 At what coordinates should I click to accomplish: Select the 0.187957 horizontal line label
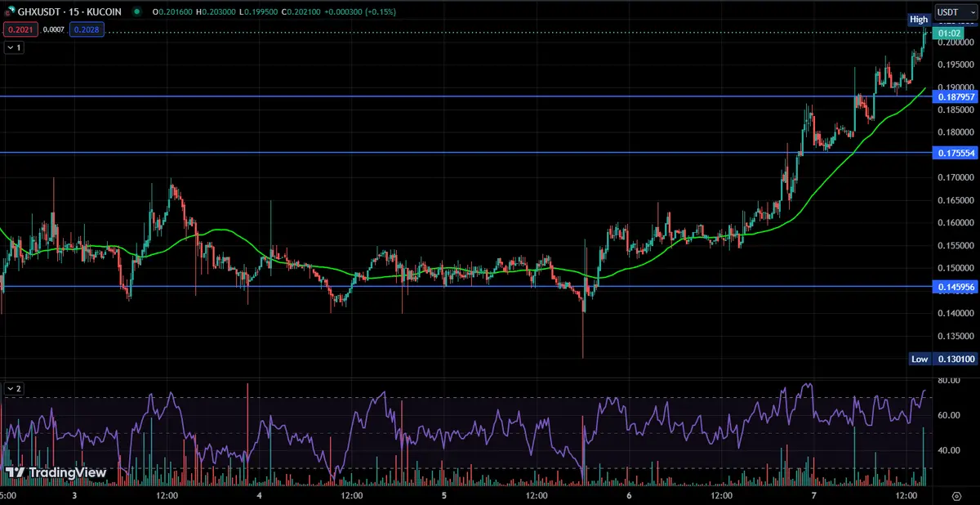tap(955, 96)
